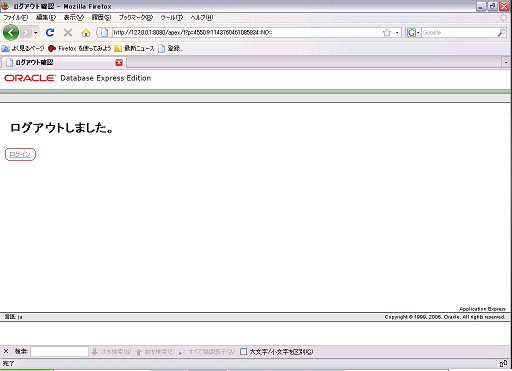Open the Google search engine selector
512x371 pixels.
413,32
